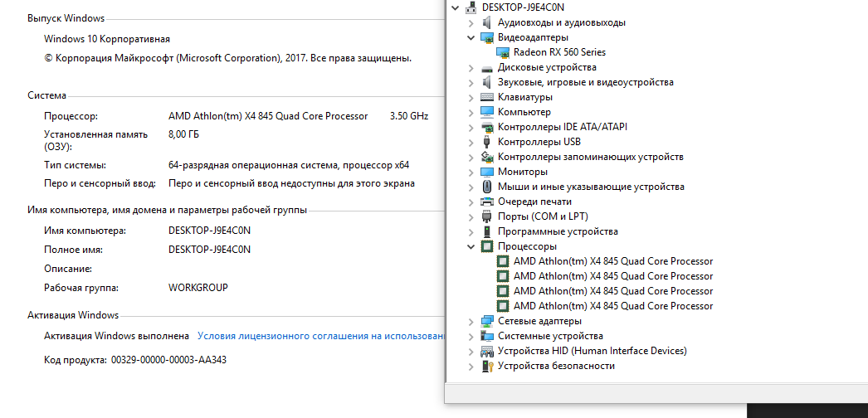
Task: Select Мыши и иные указывающие устройства item
Action: pos(591,187)
